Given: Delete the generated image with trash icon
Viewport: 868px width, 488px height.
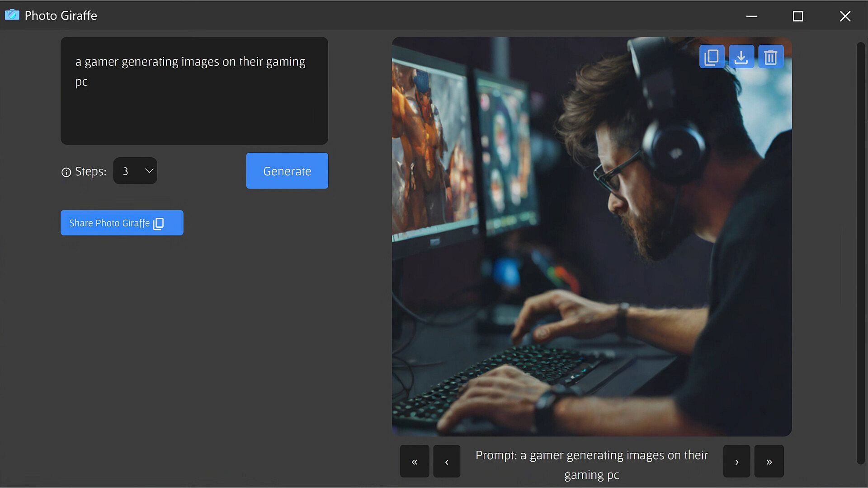Looking at the screenshot, I should point(770,57).
